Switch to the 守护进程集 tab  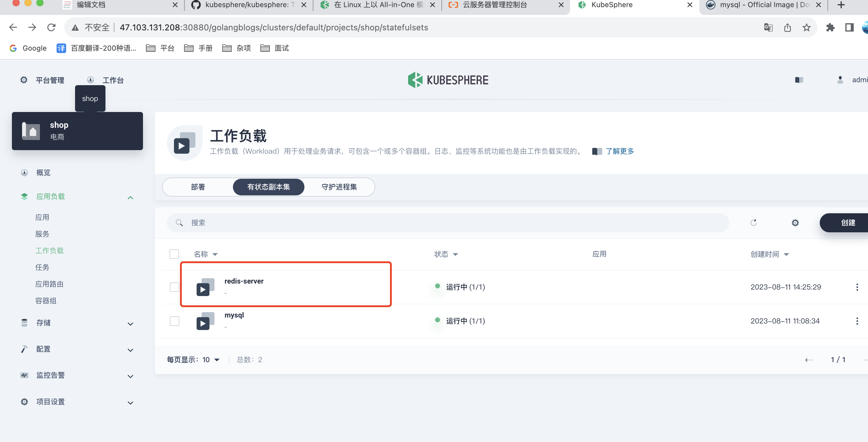tap(339, 187)
